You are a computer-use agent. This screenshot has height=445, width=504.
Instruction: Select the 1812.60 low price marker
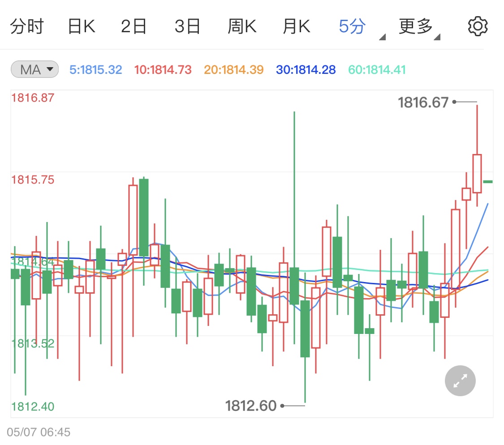[x=251, y=406]
